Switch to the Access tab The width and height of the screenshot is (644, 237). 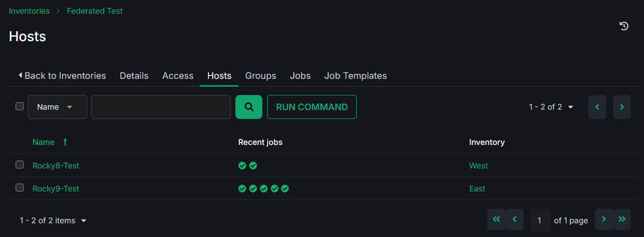click(x=178, y=75)
